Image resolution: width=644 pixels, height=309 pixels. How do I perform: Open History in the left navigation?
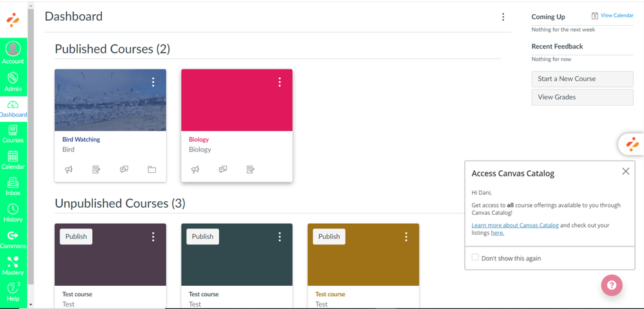[13, 213]
